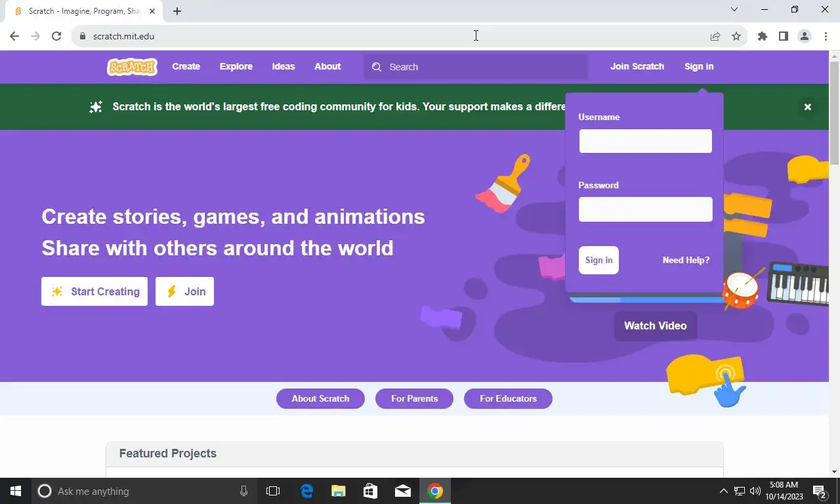Focus the Username field
This screenshot has height=504, width=840.
tap(646, 141)
